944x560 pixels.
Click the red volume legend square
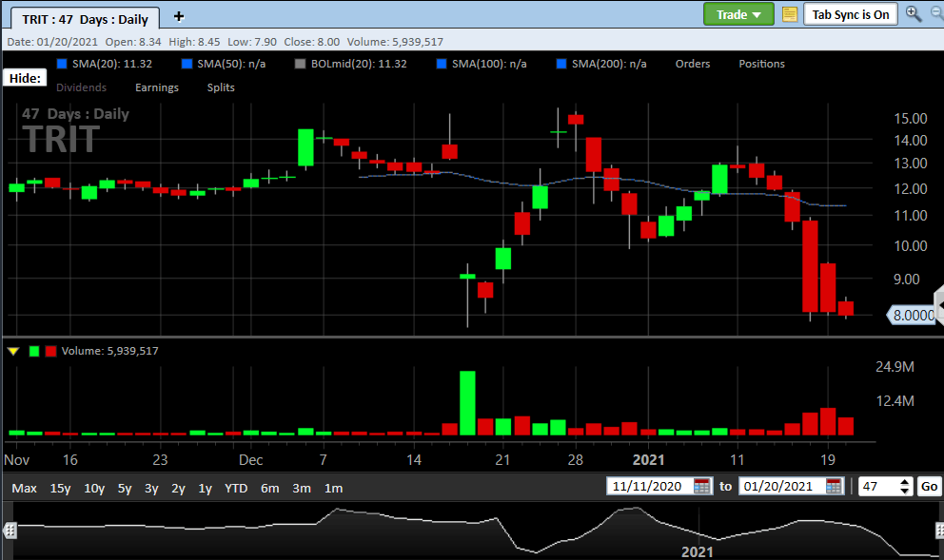50,351
